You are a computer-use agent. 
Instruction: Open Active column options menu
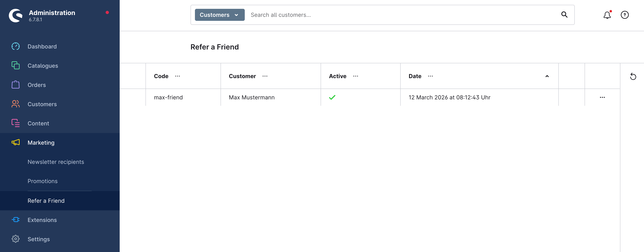[x=355, y=76]
